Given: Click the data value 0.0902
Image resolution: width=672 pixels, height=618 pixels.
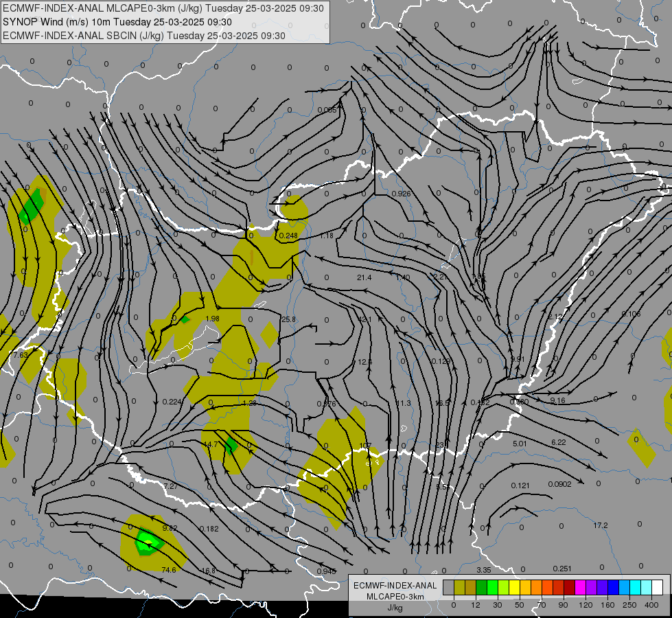Looking at the screenshot, I should point(559,484).
